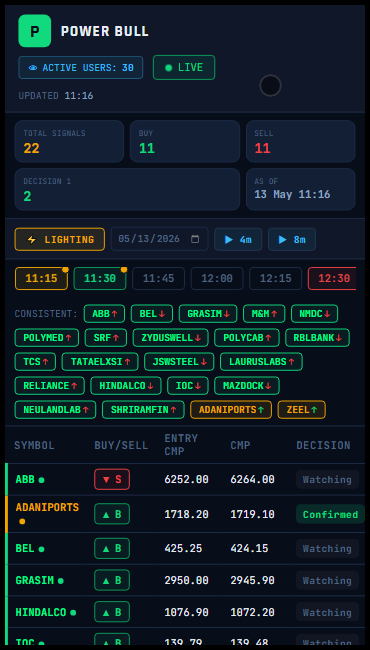Click the IOC consistent chip

(x=188, y=386)
